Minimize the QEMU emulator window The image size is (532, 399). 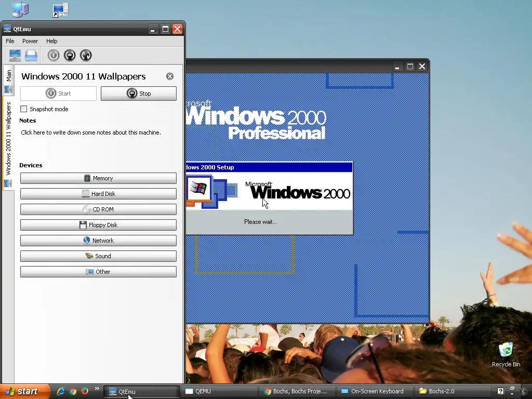click(x=397, y=66)
